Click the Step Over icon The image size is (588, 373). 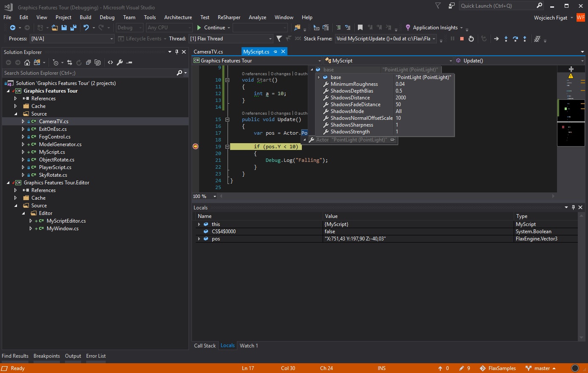pyautogui.click(x=515, y=39)
